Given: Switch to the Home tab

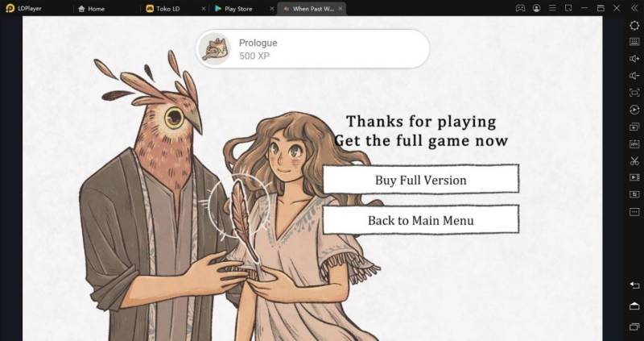Looking at the screenshot, I should pyautogui.click(x=91, y=9).
